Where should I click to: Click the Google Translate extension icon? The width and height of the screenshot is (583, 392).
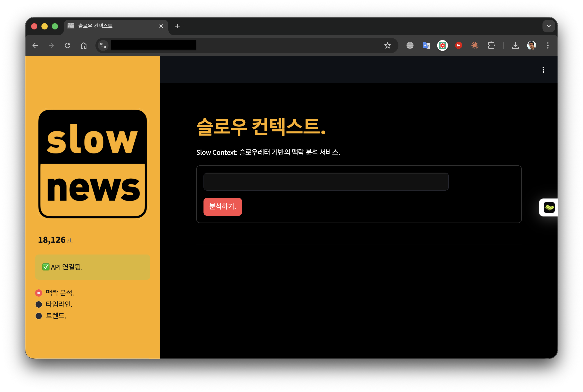coord(426,45)
